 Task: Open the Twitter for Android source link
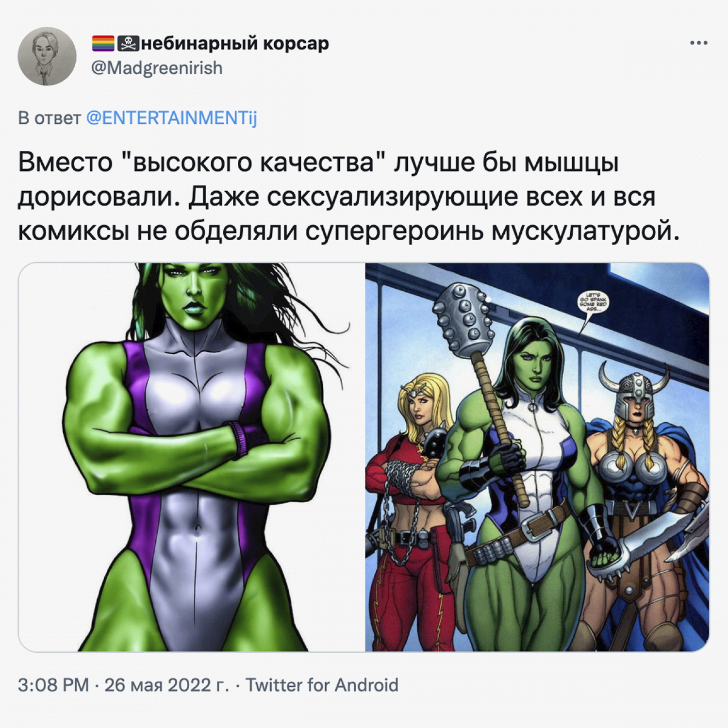(x=322, y=685)
